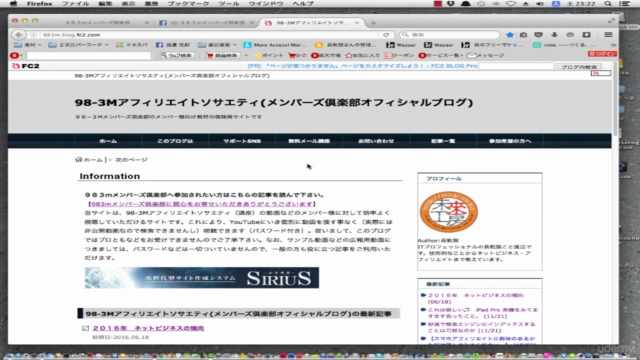Bookmark this page with the blue star
Image resolution: width=640 pixels, height=360 pixels.
(x=510, y=35)
